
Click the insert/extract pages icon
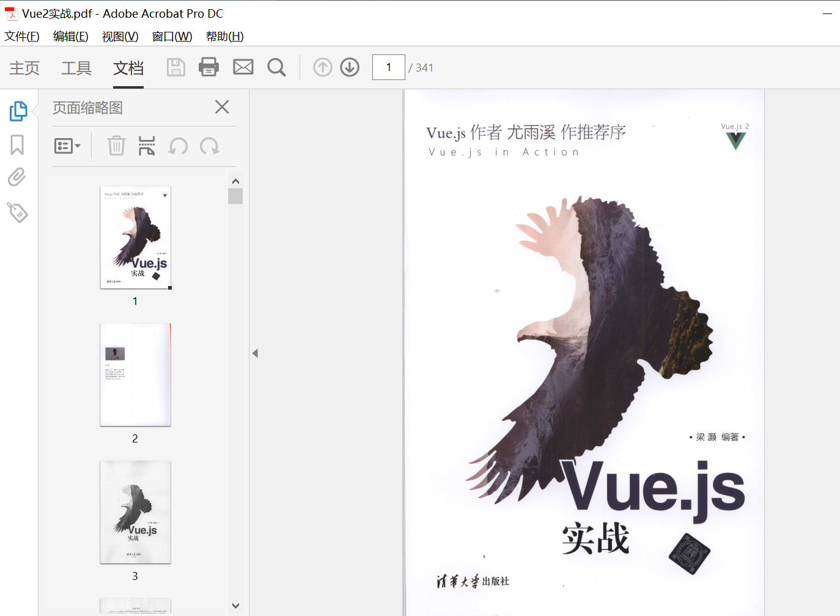(x=147, y=146)
